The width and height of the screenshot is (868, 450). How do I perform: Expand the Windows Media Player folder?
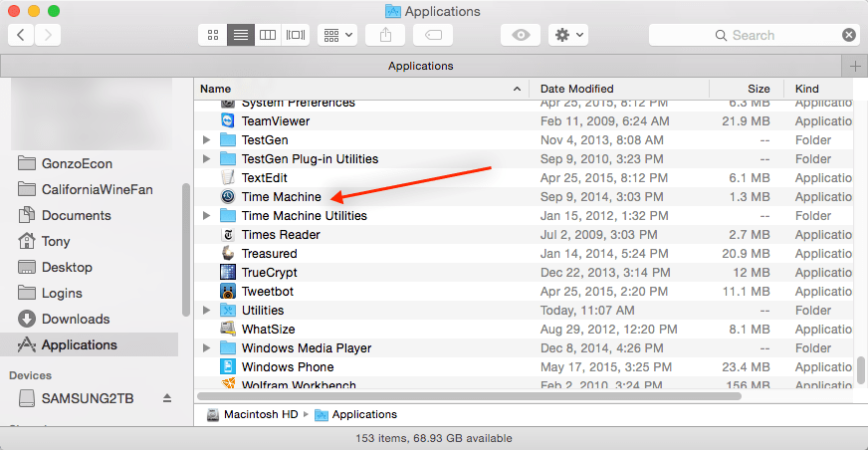[x=206, y=348]
